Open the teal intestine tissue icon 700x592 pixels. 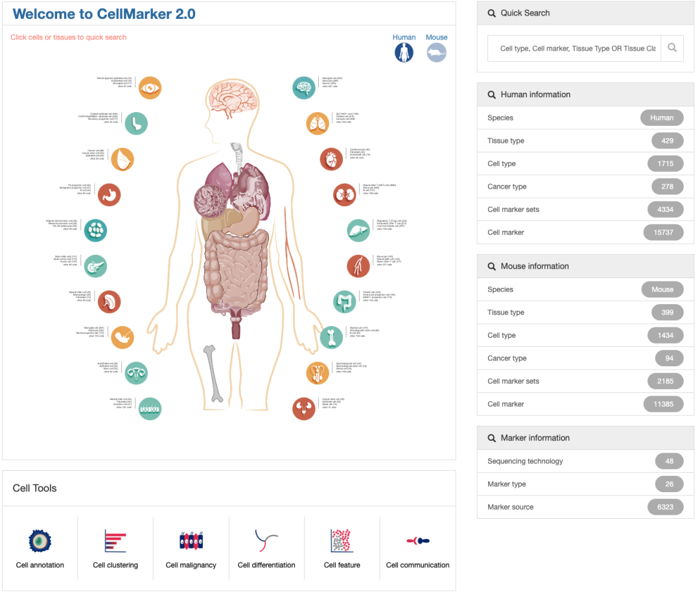click(345, 302)
